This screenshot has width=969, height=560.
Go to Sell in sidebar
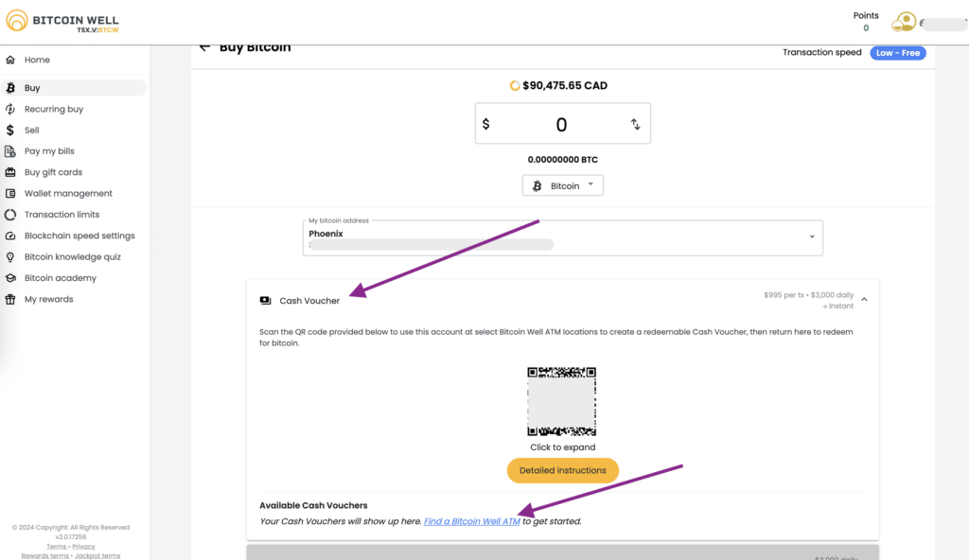[x=31, y=131]
